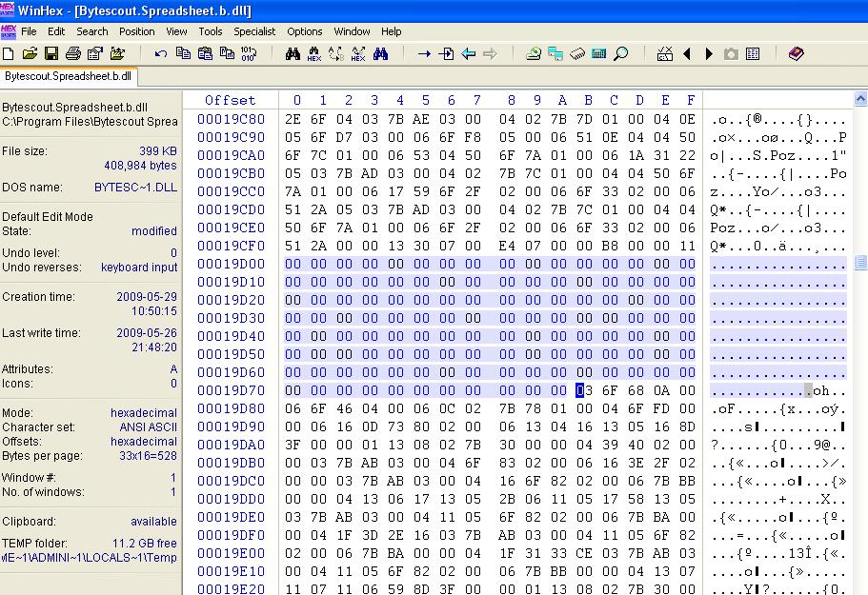Open a file with the folder icon
Screen dimensions: 868x595
point(30,53)
